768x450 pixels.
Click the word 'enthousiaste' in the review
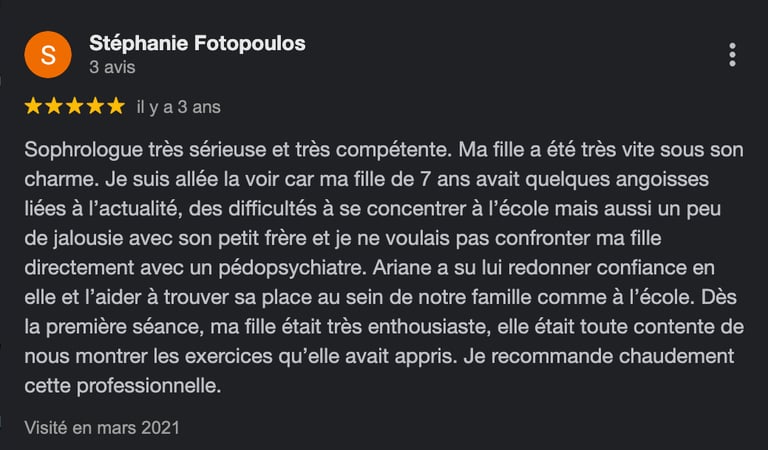[x=429, y=327]
